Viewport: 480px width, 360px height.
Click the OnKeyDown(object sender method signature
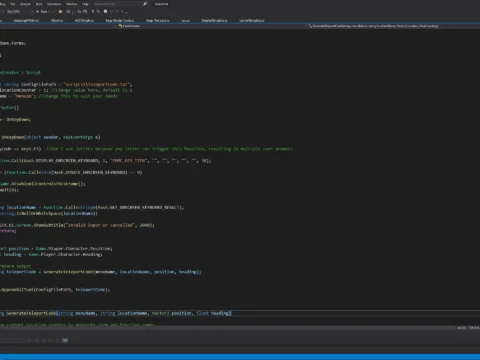pyautogui.click(x=50, y=137)
